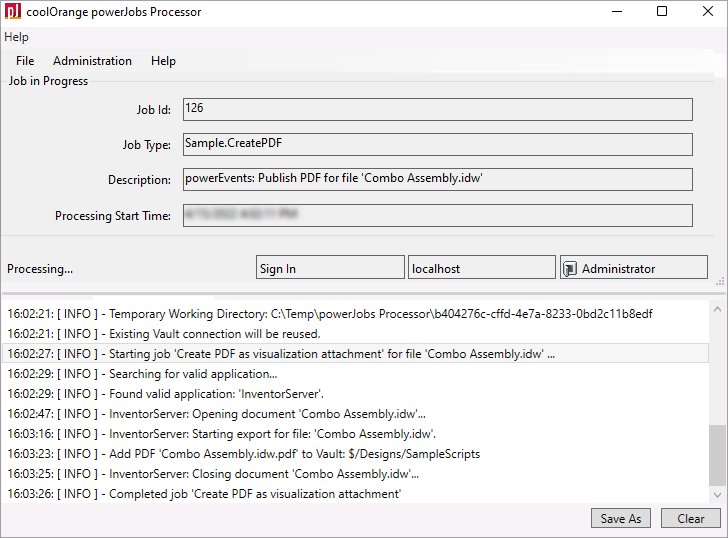This screenshot has width=728, height=538.
Task: Click the Save As button
Action: pyautogui.click(x=621, y=518)
